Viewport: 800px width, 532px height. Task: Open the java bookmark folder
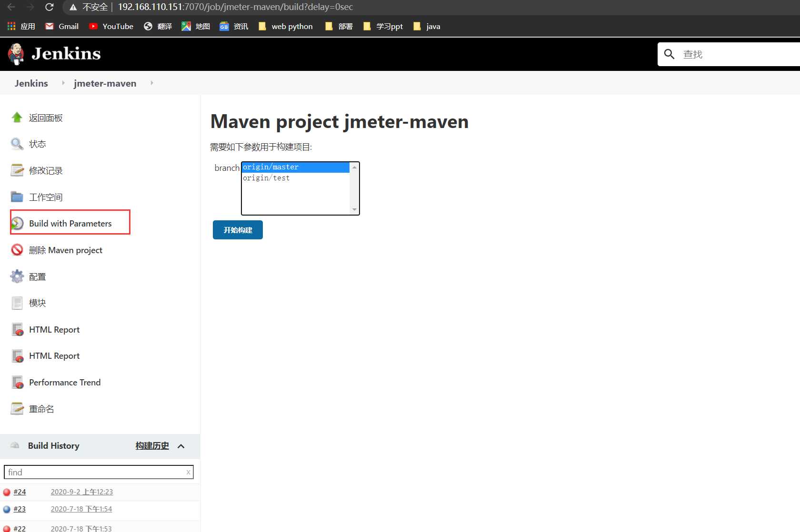click(427, 26)
